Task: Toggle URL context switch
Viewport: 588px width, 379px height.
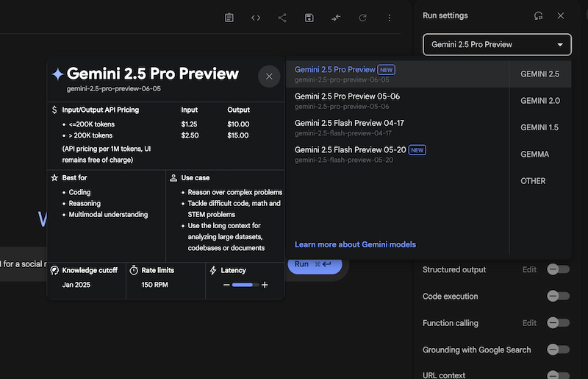Action: click(558, 375)
